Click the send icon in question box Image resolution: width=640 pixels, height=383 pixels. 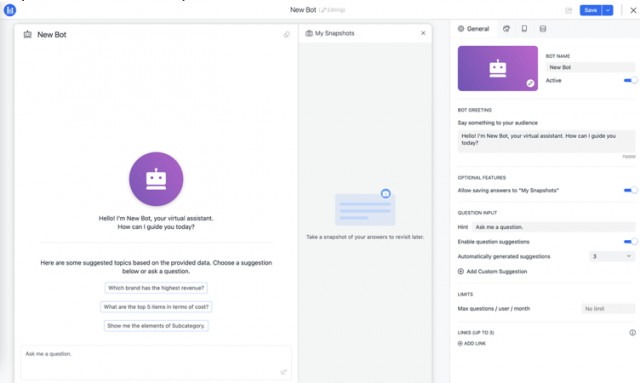point(283,372)
